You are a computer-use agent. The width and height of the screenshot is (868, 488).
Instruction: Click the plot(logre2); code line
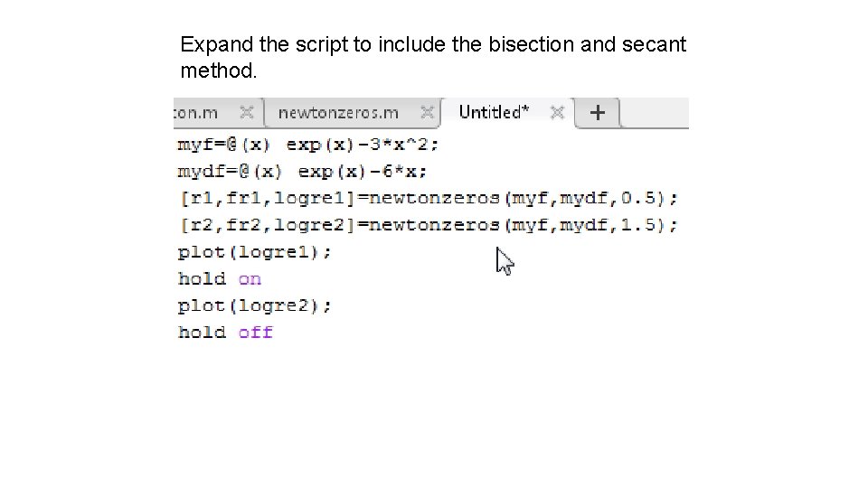(255, 305)
